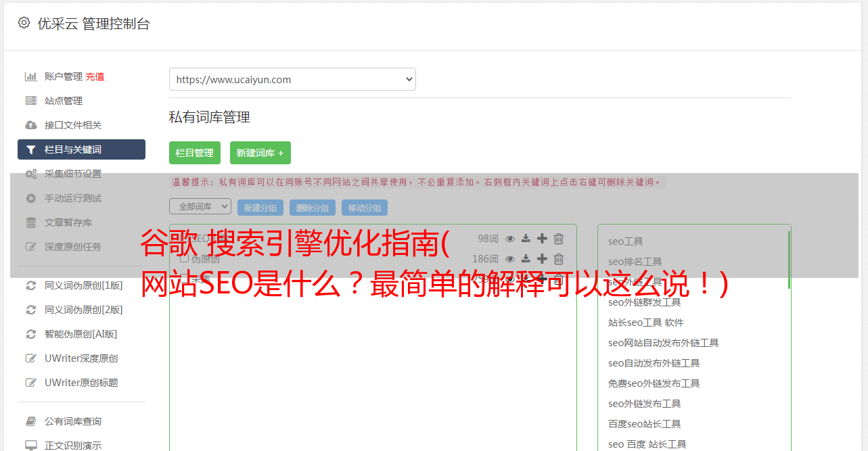Image resolution: width=868 pixels, height=451 pixels.
Task: Click the 新建词库 + button
Action: pos(260,153)
